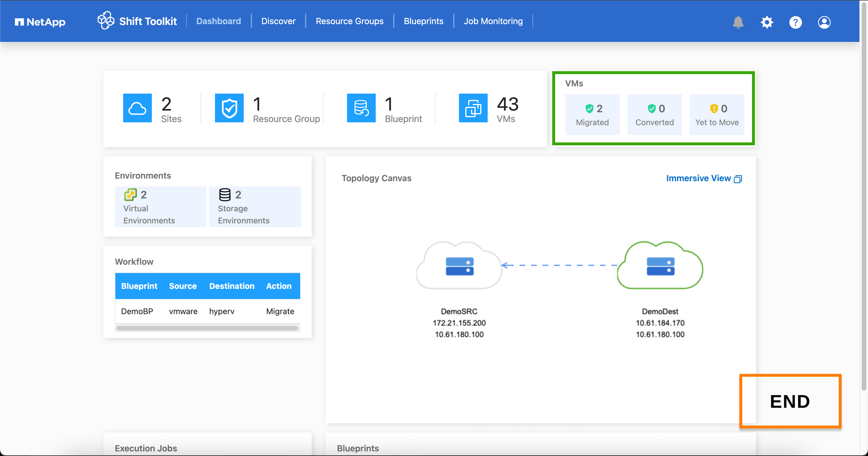The width and height of the screenshot is (868, 456).
Task: Click the hyperv destination cell
Action: coord(222,311)
